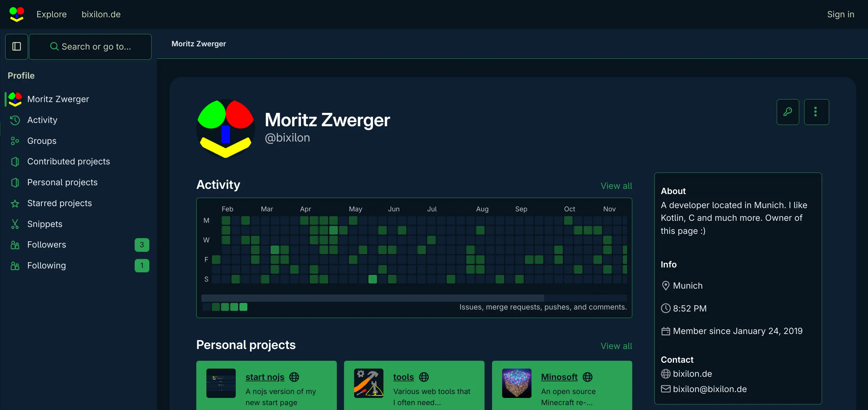Toggle the sidebar collapse button
Image resolution: width=868 pixels, height=410 pixels.
[17, 47]
